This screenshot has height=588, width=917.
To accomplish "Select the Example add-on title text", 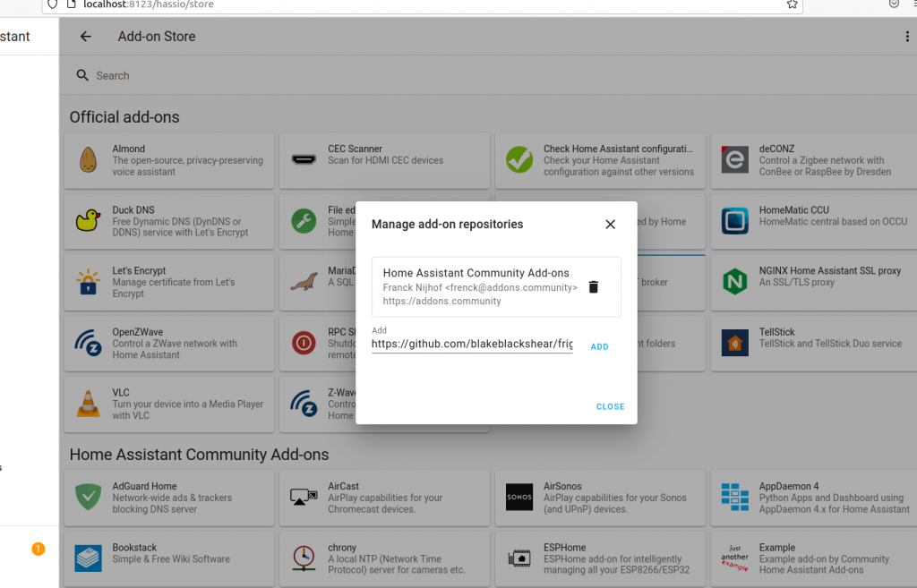I will pos(777,548).
